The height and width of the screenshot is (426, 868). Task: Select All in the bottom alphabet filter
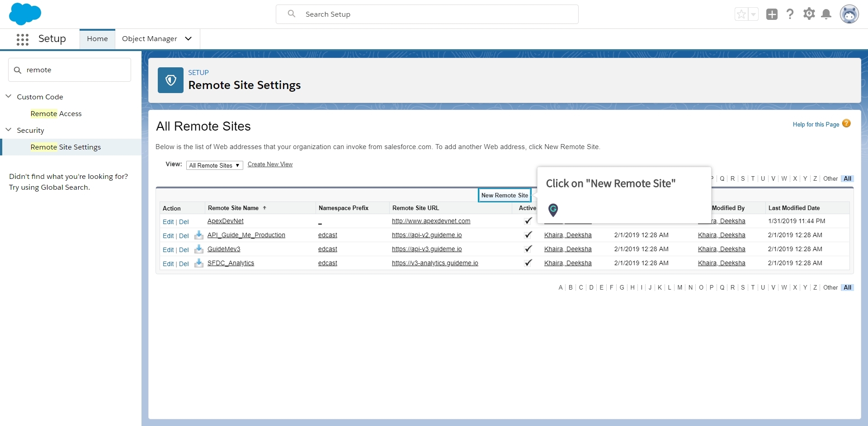[x=847, y=287]
